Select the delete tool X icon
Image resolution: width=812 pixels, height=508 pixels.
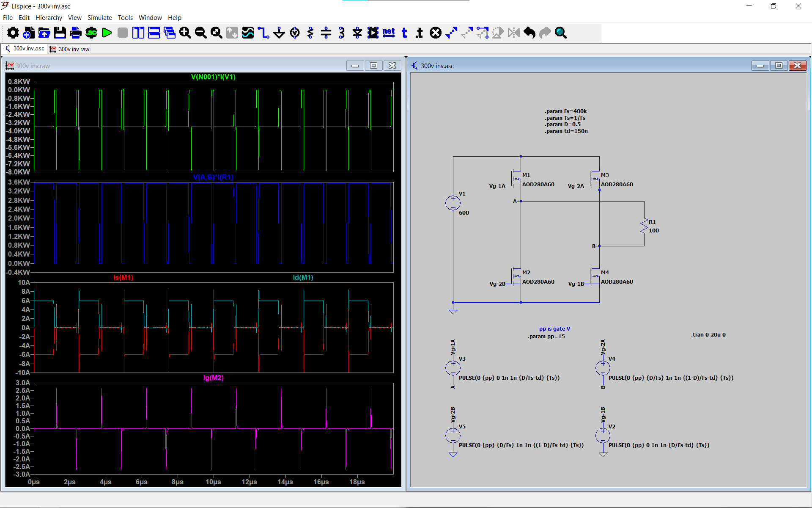coord(436,33)
